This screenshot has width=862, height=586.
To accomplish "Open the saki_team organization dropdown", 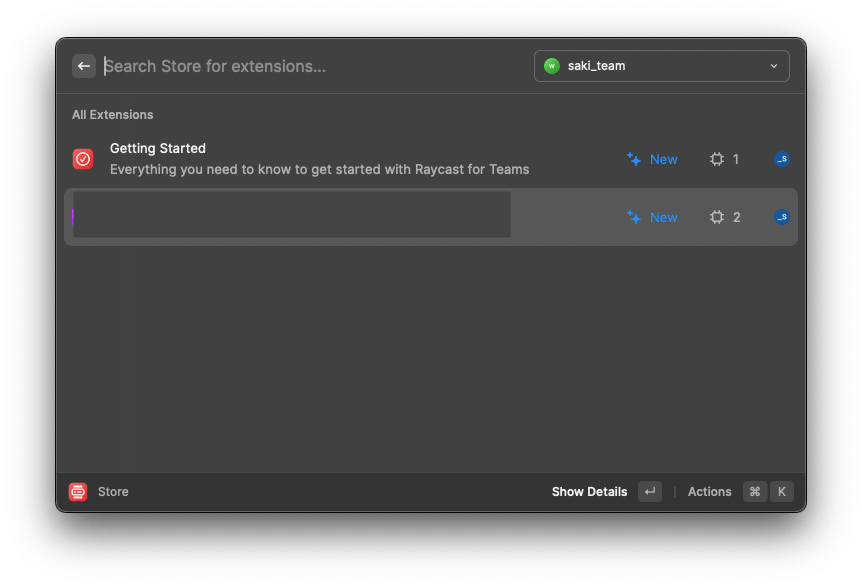I will click(x=661, y=66).
